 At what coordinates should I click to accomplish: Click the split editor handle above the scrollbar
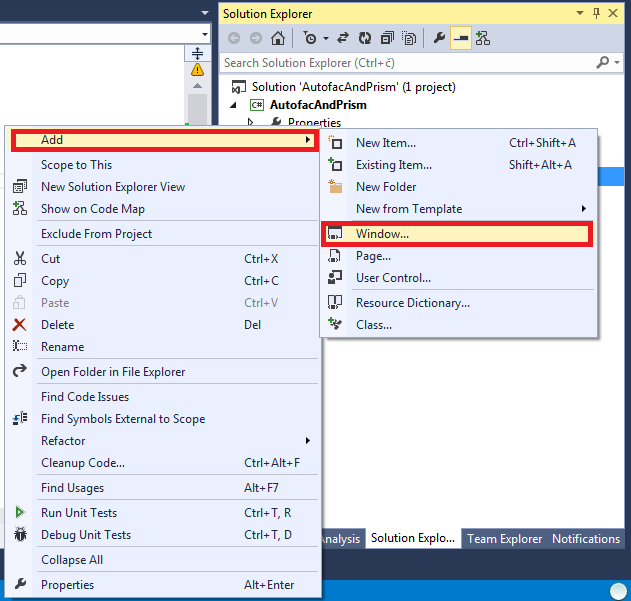tap(197, 53)
